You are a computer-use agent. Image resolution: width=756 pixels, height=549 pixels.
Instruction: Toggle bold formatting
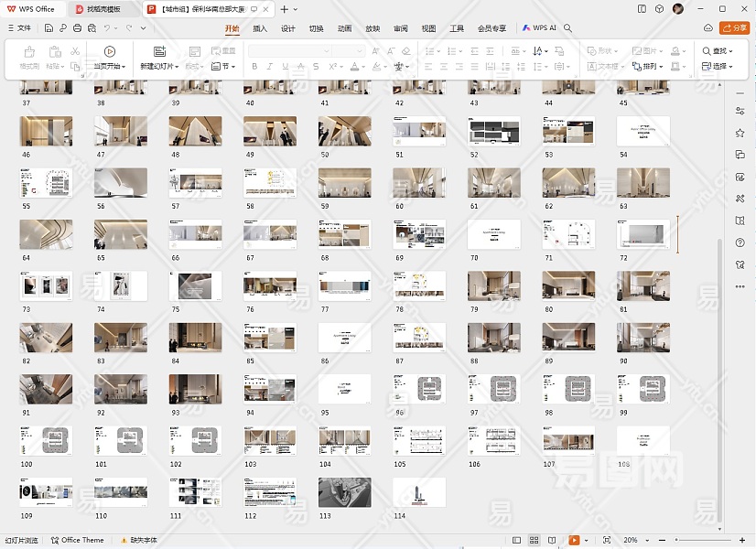tap(254, 67)
